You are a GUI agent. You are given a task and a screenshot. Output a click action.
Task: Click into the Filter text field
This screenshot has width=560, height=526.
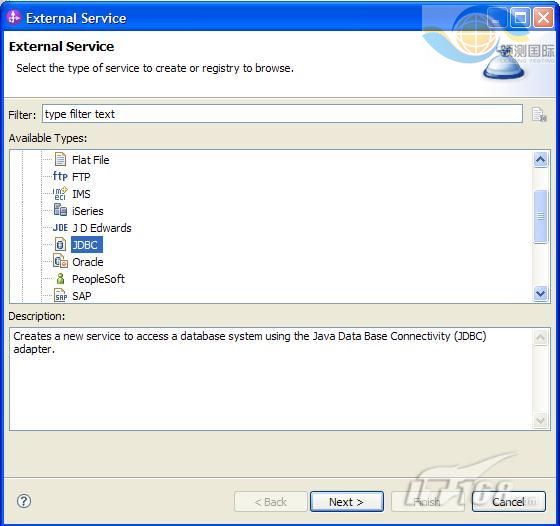click(282, 114)
